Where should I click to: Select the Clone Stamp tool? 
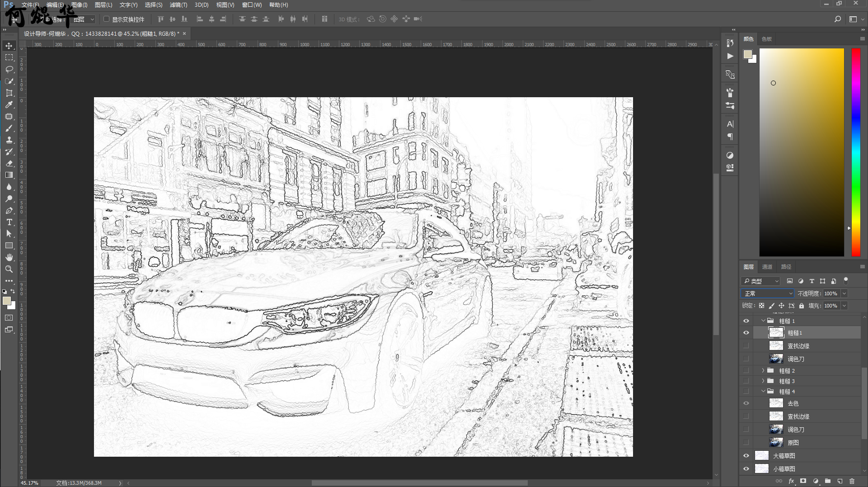(x=9, y=140)
